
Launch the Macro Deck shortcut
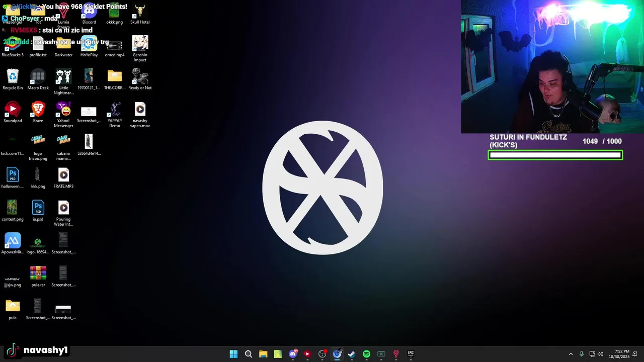pyautogui.click(x=38, y=79)
